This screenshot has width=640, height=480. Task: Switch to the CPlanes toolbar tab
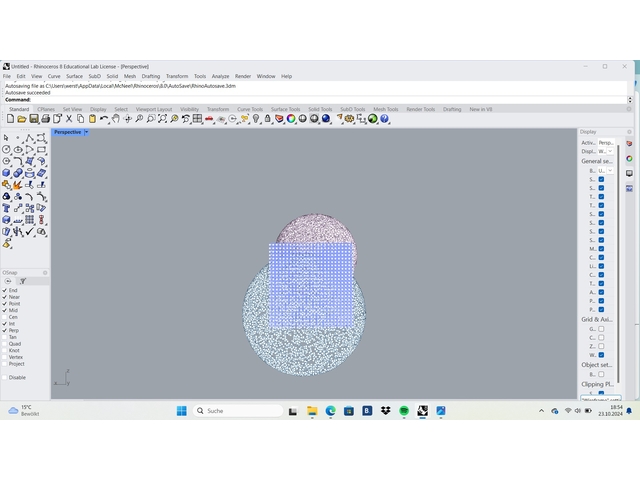coord(46,109)
